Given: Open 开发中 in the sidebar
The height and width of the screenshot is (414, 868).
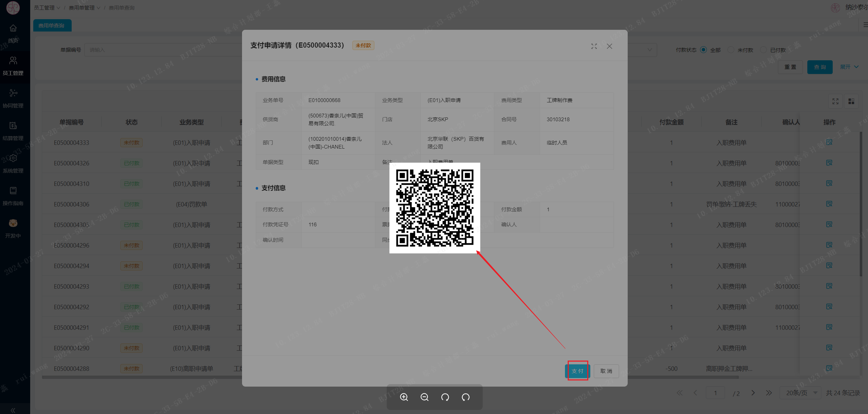Looking at the screenshot, I should point(13,229).
